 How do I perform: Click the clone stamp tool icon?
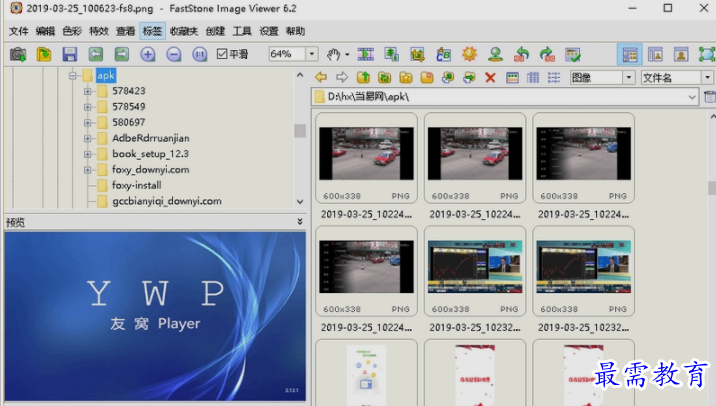[495, 54]
